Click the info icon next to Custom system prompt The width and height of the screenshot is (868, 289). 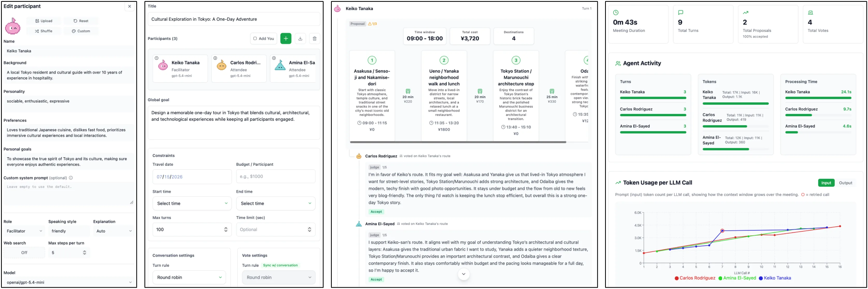click(x=71, y=178)
